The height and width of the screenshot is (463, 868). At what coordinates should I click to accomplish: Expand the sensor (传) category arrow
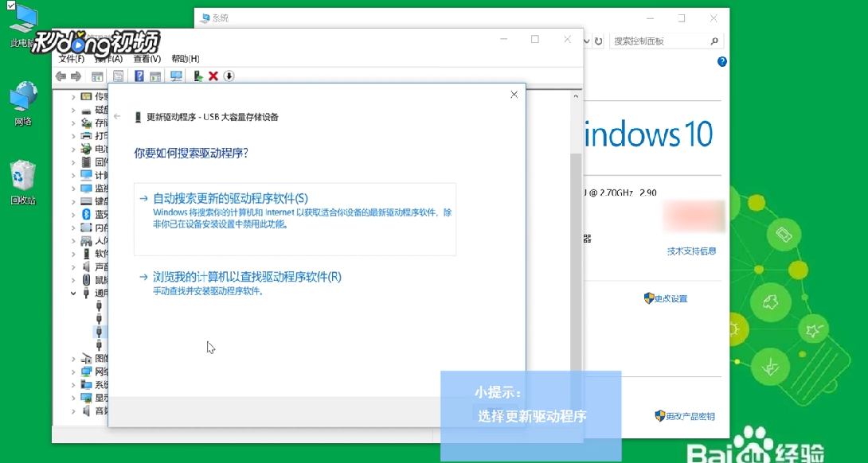(x=73, y=97)
